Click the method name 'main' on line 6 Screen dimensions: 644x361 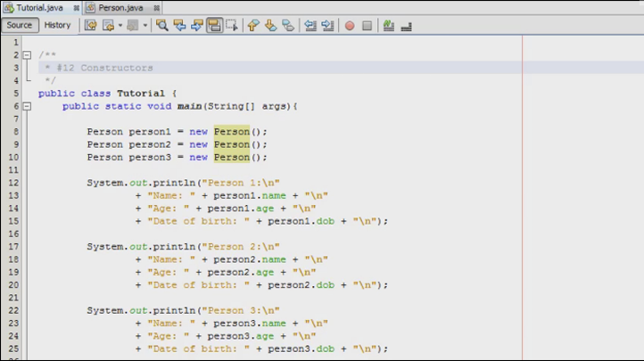(x=189, y=106)
